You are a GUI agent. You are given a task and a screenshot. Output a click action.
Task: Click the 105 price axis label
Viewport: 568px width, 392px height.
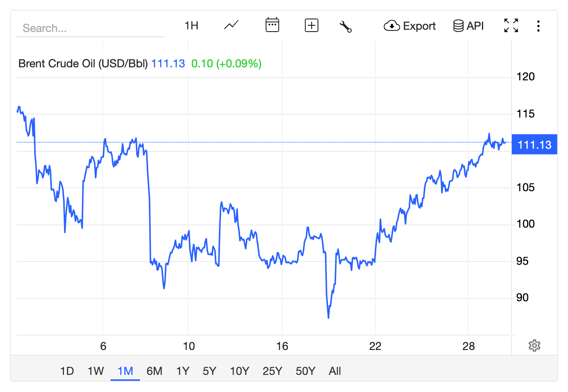point(526,187)
